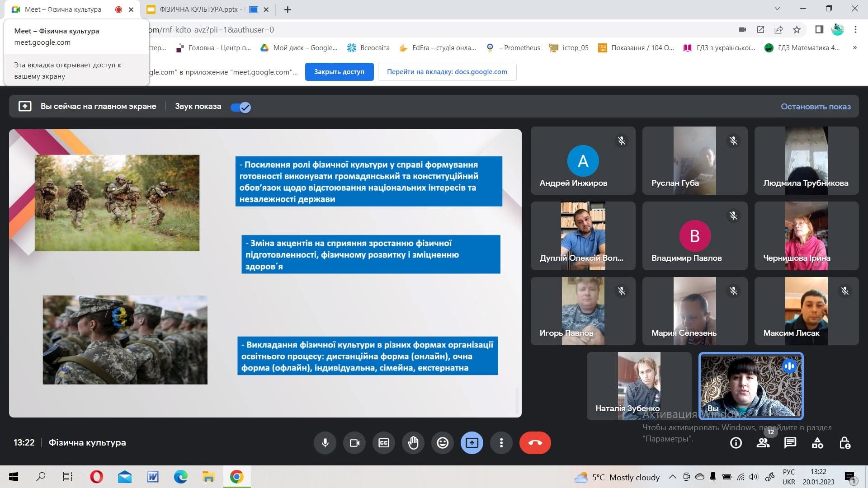Open Word from taskbar
This screenshot has height=488, width=868.
point(152,477)
